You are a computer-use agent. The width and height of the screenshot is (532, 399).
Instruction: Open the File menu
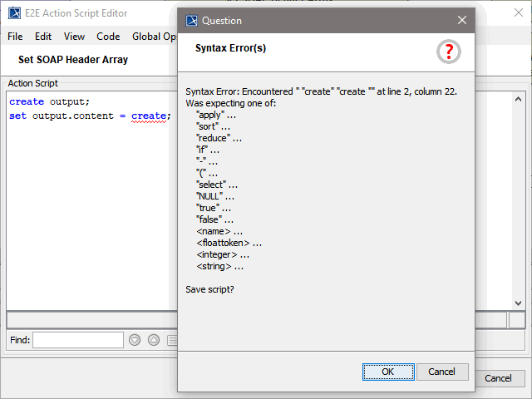click(15, 37)
